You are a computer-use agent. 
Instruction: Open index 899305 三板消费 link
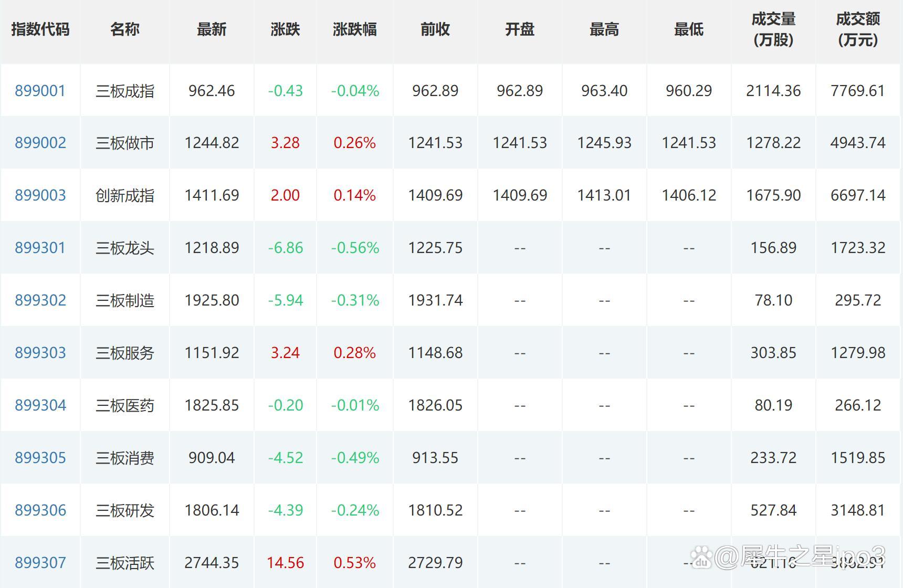click(40, 457)
